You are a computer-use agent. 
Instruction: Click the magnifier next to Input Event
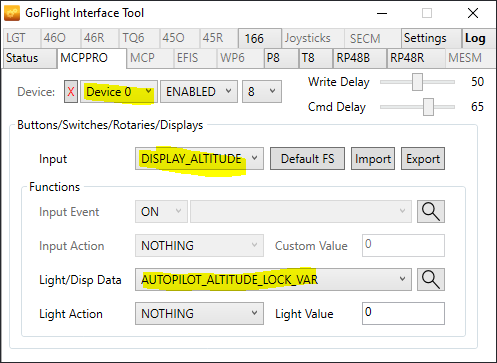tap(431, 211)
